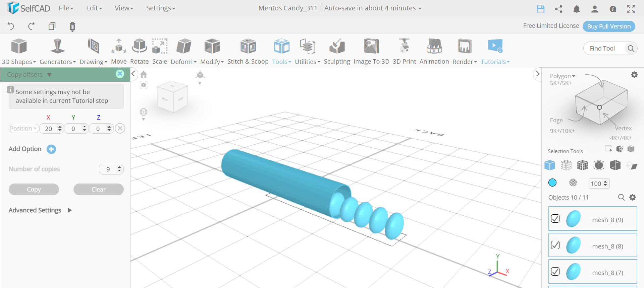
Task: Toggle Edge selection mode
Action: point(556,120)
